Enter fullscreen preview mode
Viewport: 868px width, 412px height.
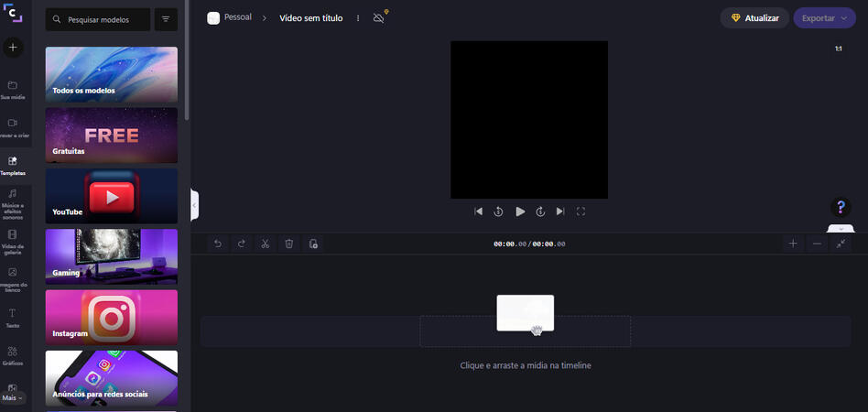coord(580,211)
